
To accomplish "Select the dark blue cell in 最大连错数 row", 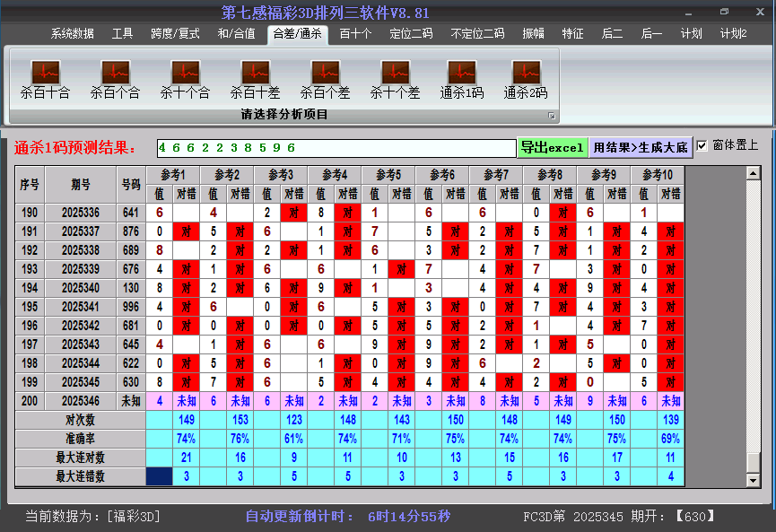I will [x=160, y=476].
